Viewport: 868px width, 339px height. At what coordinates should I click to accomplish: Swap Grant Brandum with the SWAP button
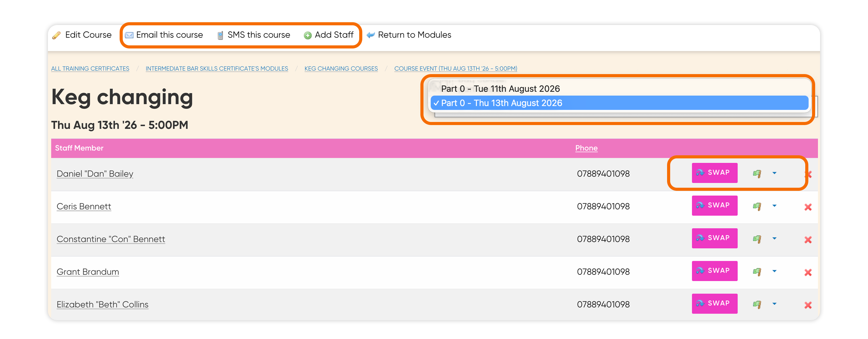714,271
